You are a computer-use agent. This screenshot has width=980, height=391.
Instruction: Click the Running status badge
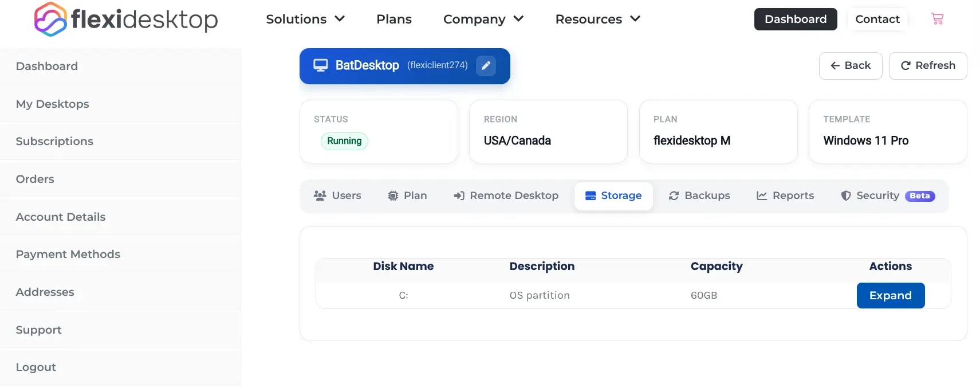[x=344, y=141]
